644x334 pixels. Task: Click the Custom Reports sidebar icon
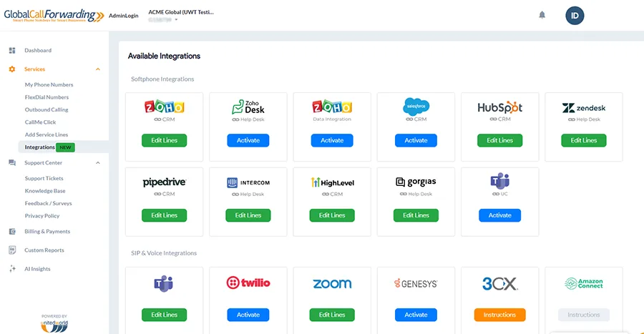[x=12, y=250]
